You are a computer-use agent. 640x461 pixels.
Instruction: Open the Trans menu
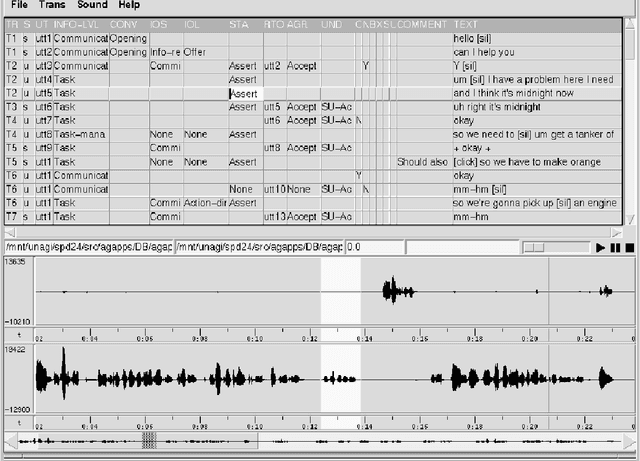click(52, 5)
